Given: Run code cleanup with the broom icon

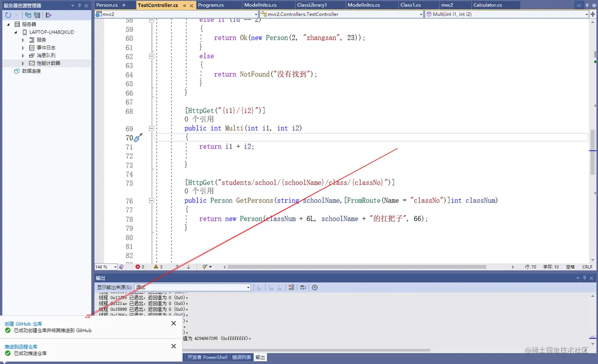Looking at the screenshot, I should (x=204, y=267).
